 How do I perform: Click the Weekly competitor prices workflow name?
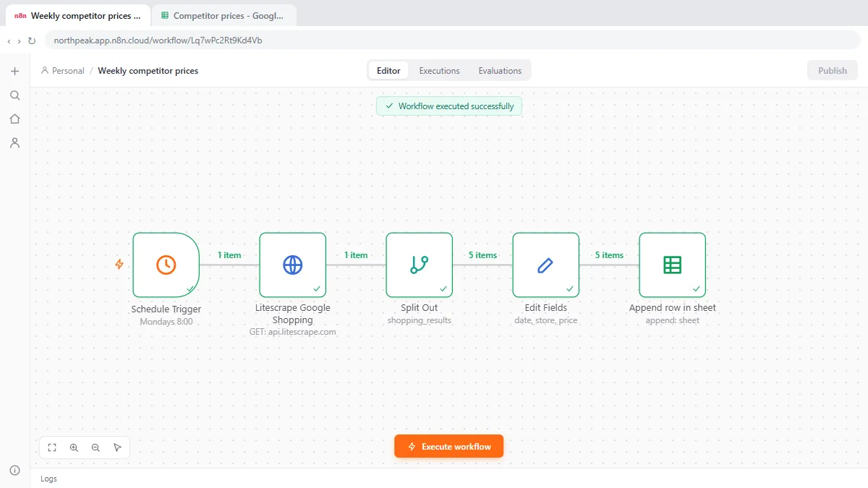click(148, 71)
